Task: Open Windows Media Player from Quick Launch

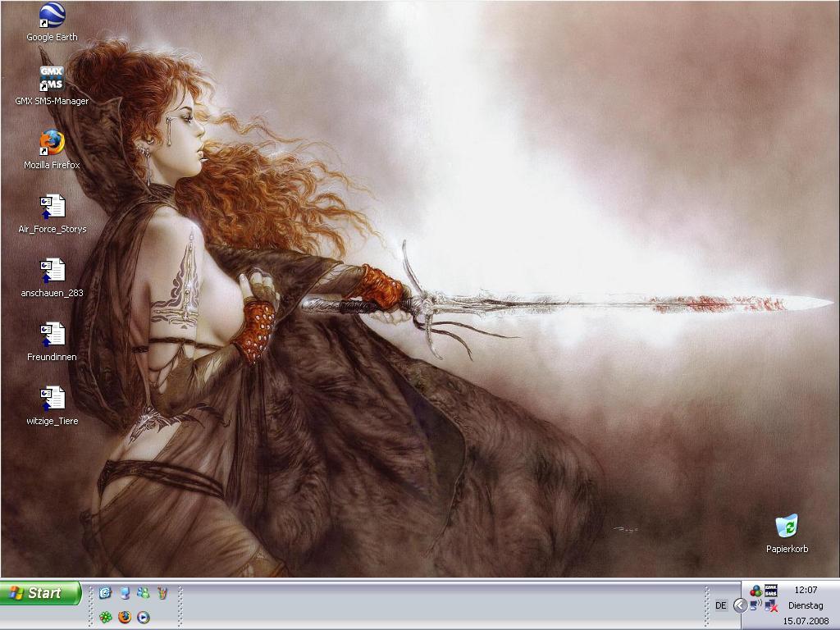Action: 144,617
